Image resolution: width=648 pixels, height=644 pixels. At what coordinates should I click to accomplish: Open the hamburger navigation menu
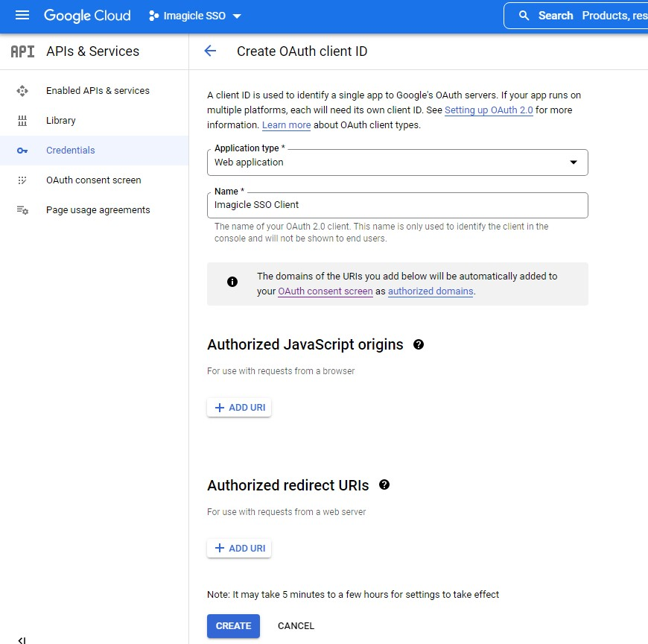[x=22, y=16]
